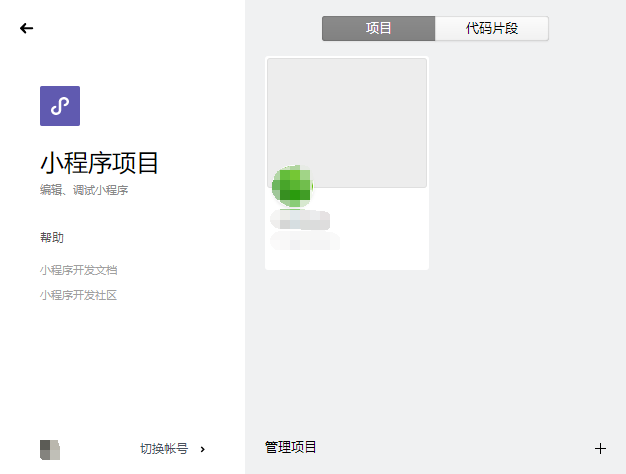Image resolution: width=626 pixels, height=474 pixels.
Task: Click the green project avatar icon
Action: 292,186
